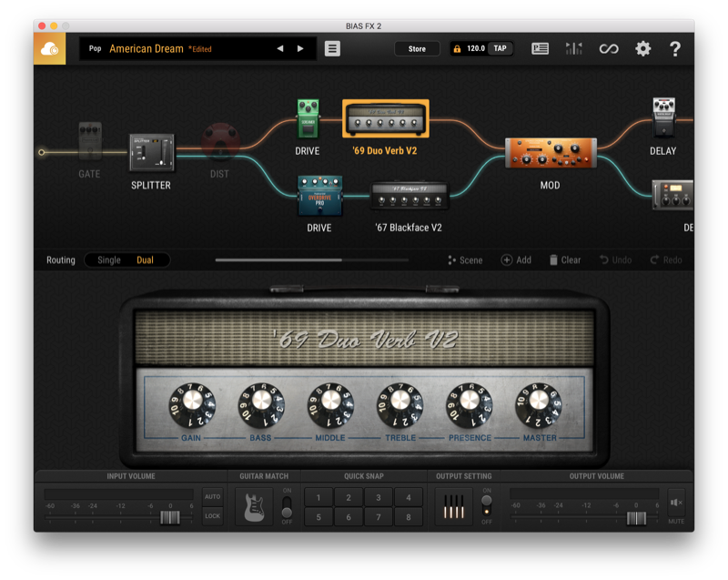
Task: Click the large '69 Duo Verb V2 amp grille
Action: [x=365, y=338]
